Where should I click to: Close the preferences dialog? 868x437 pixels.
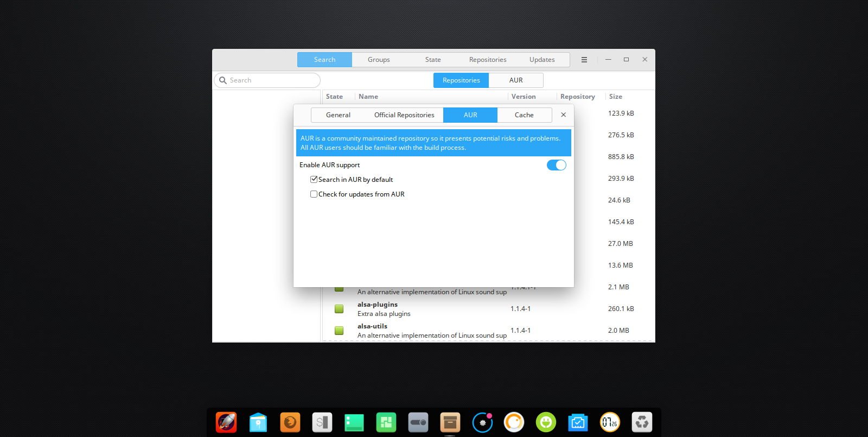point(563,115)
